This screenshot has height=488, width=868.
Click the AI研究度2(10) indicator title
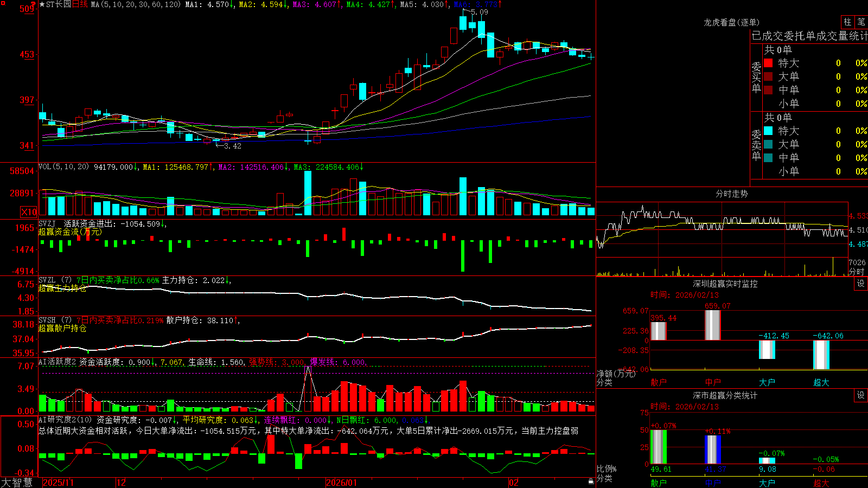66,420
